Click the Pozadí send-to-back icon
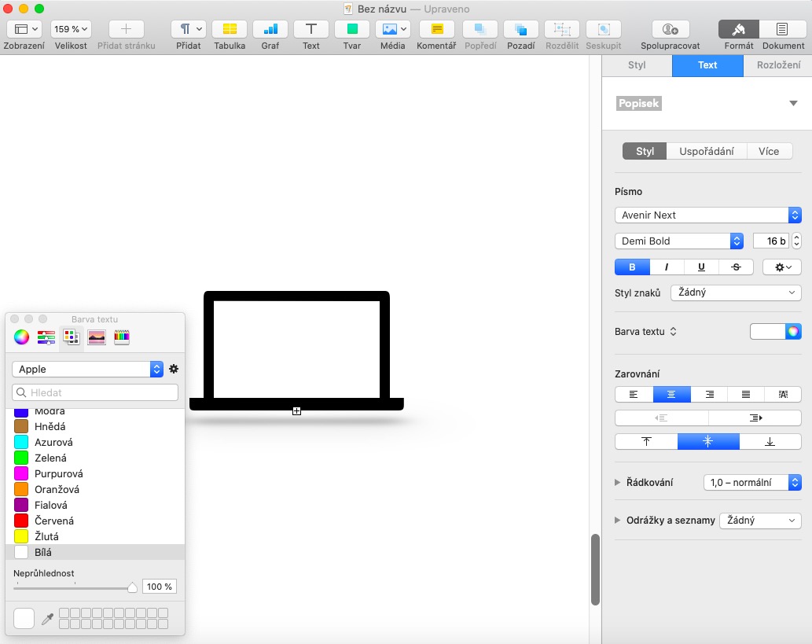The width and height of the screenshot is (812, 644). coord(521,29)
